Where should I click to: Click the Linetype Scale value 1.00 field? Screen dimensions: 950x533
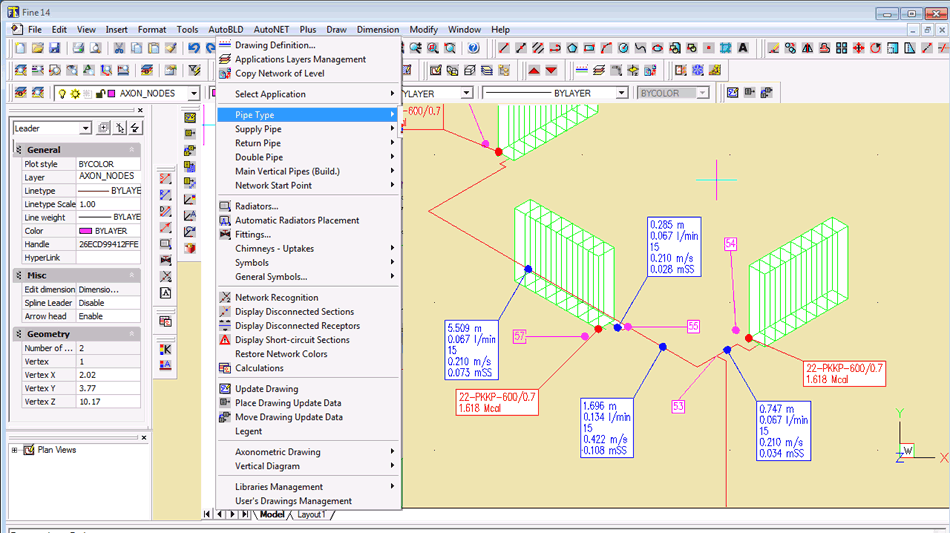tap(108, 204)
